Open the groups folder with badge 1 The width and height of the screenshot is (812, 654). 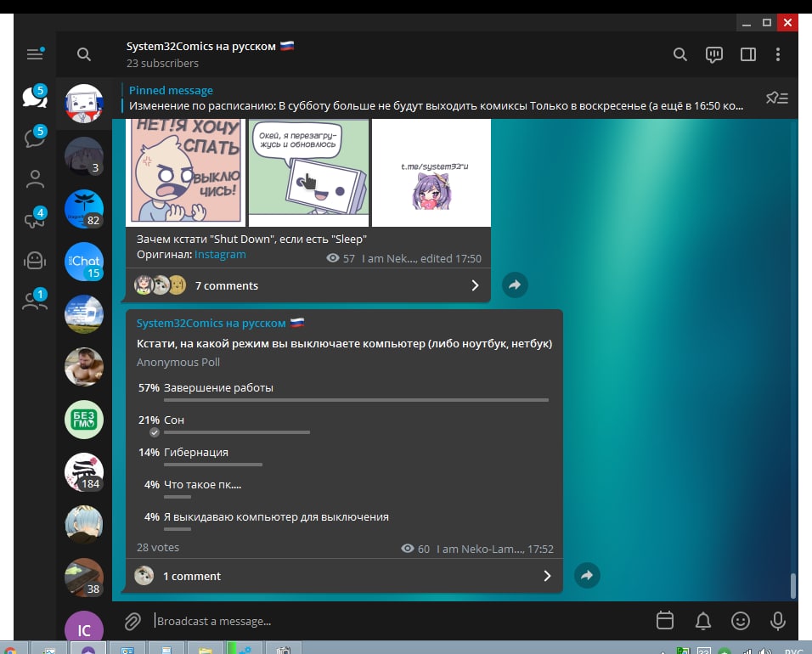click(35, 301)
